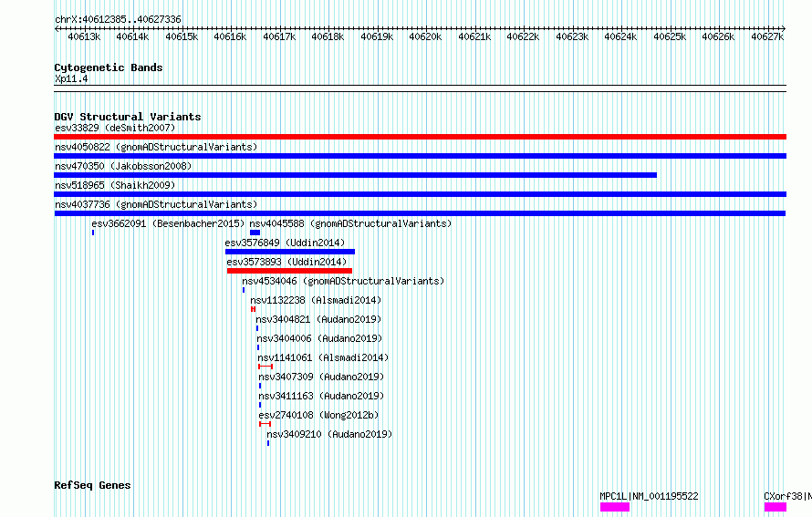Click the nsv1141061 red bracket glyph
812x517 pixels.
pos(265,367)
